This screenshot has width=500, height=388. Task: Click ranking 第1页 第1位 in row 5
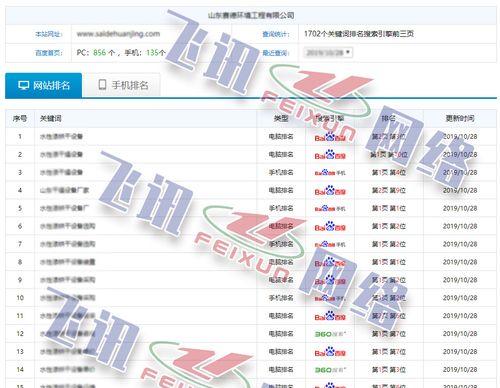[389, 209]
